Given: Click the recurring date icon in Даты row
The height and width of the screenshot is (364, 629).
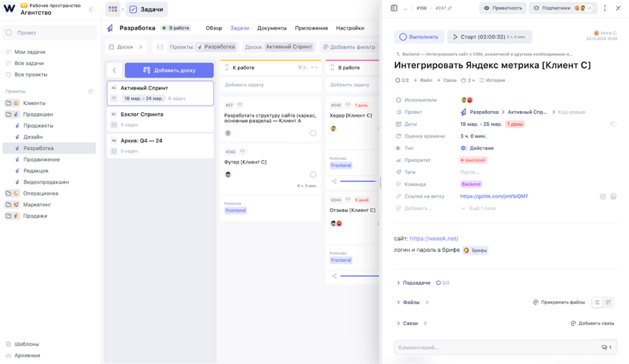Looking at the screenshot, I should pyautogui.click(x=613, y=124).
